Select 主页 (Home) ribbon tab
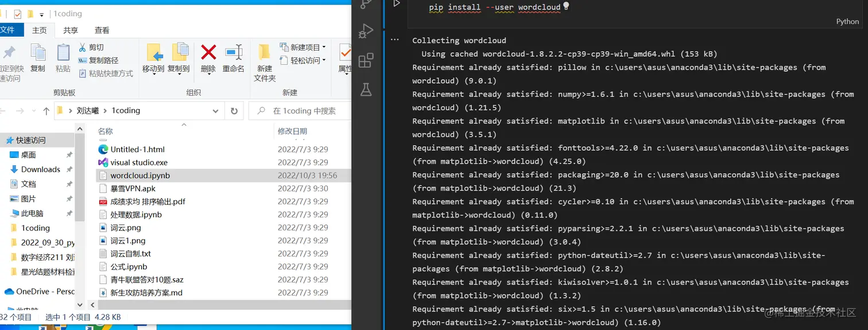 40,30
